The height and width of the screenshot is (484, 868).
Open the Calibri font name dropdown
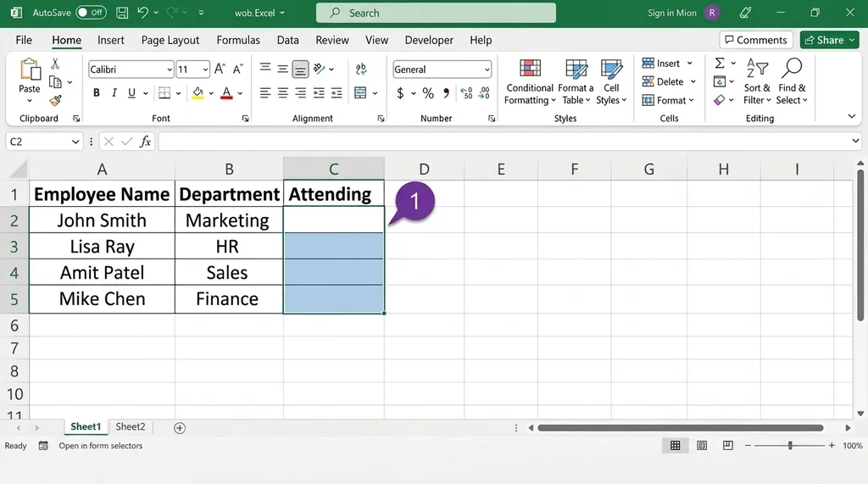[170, 70]
